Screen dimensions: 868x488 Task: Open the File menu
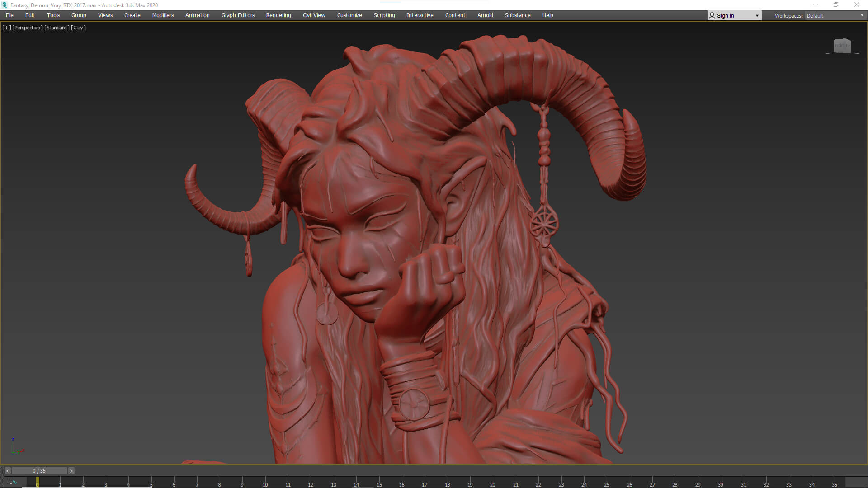9,15
